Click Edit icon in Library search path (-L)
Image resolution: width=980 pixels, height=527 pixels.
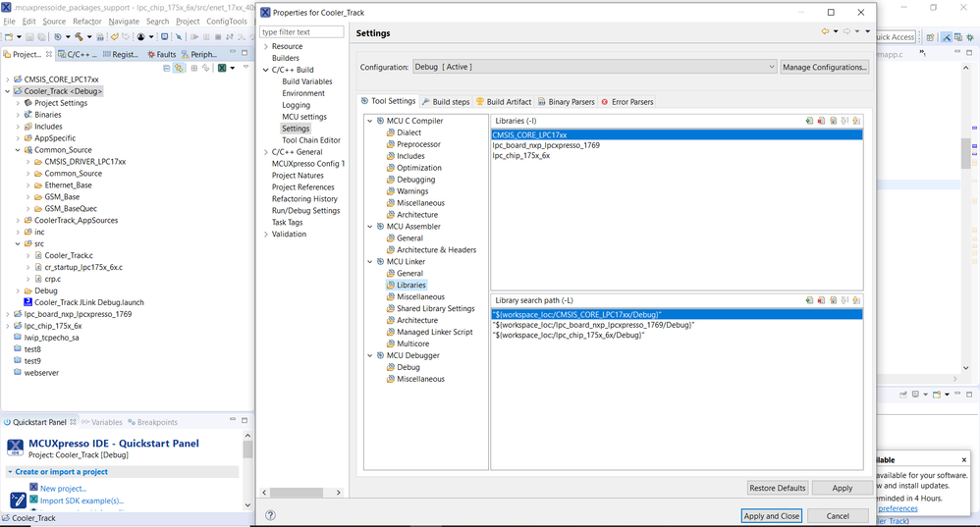(833, 300)
